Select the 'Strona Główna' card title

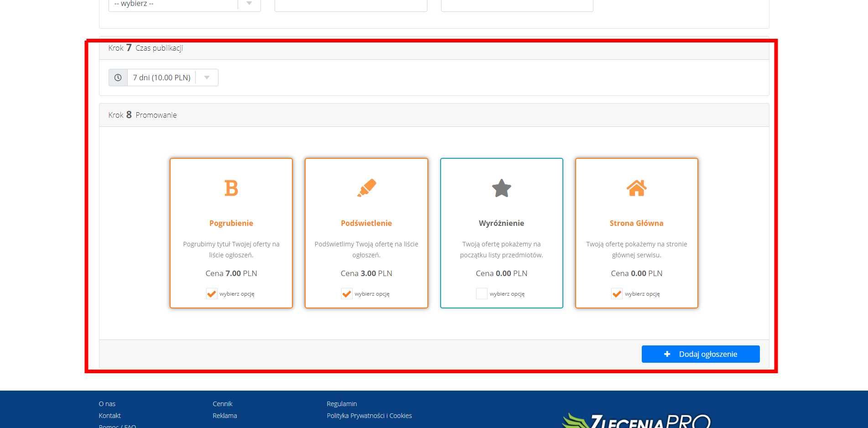click(636, 223)
